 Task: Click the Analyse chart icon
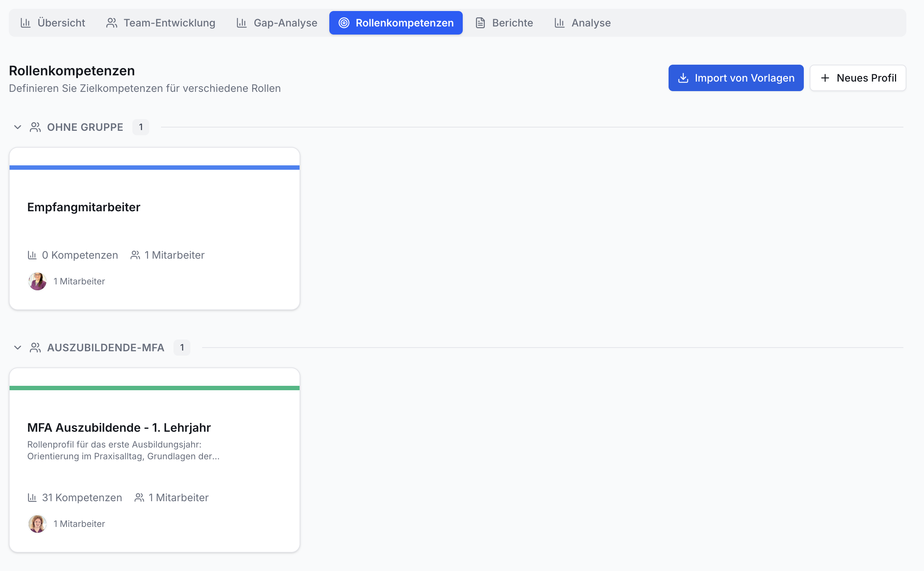click(559, 23)
